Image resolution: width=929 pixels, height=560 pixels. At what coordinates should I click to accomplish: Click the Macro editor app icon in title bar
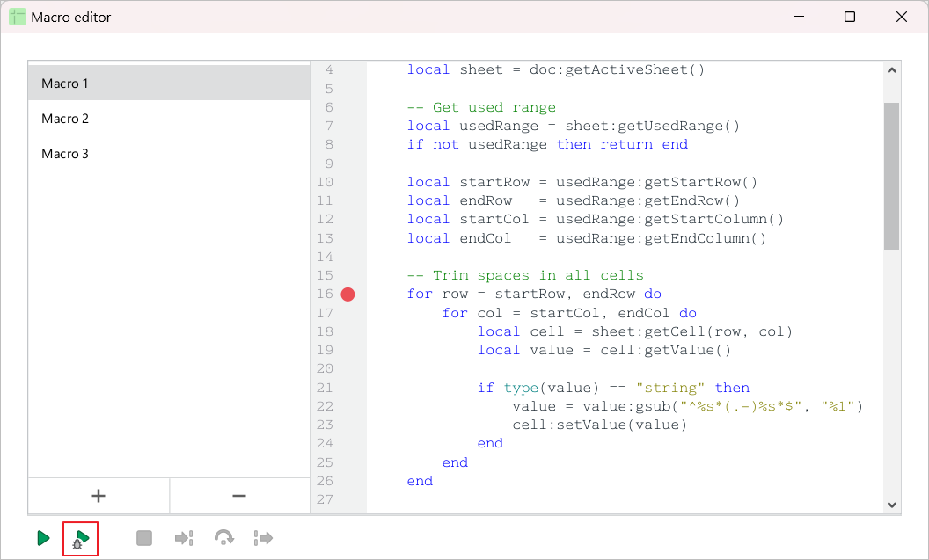point(18,18)
